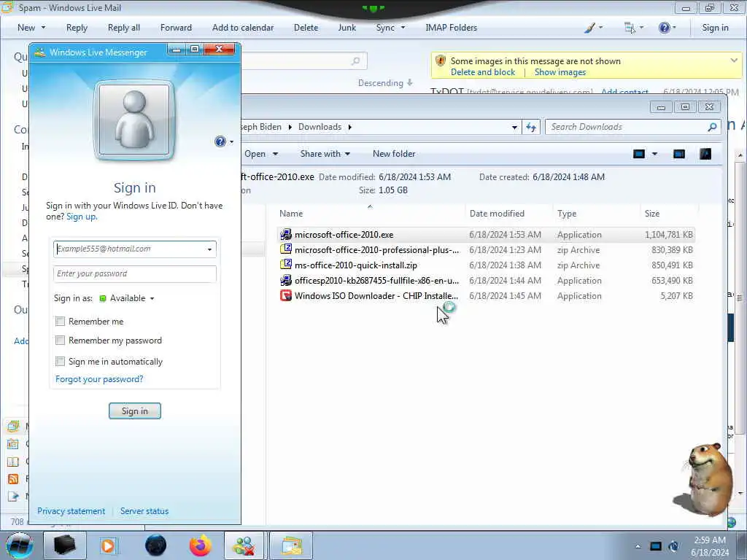Click Show images link
Viewport: 747px width, 560px height.
click(560, 72)
